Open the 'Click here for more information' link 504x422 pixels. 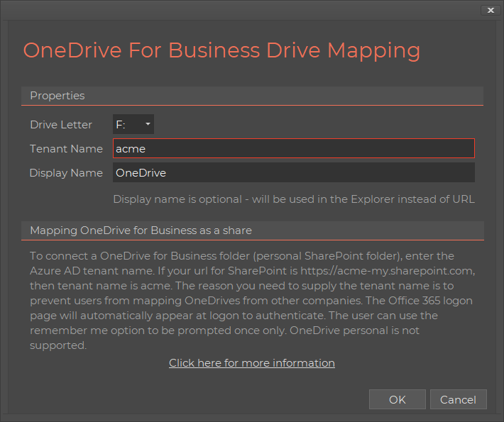(252, 363)
